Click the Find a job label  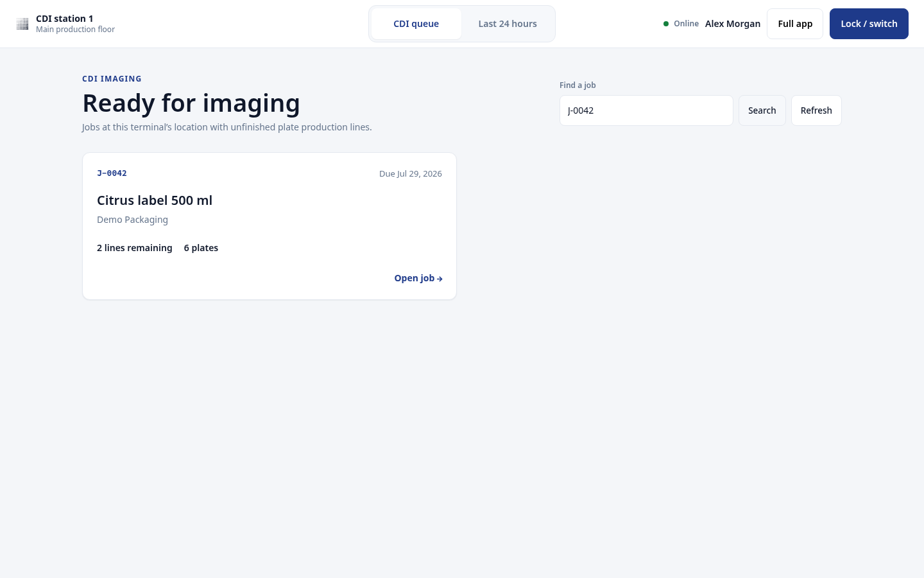tap(577, 85)
